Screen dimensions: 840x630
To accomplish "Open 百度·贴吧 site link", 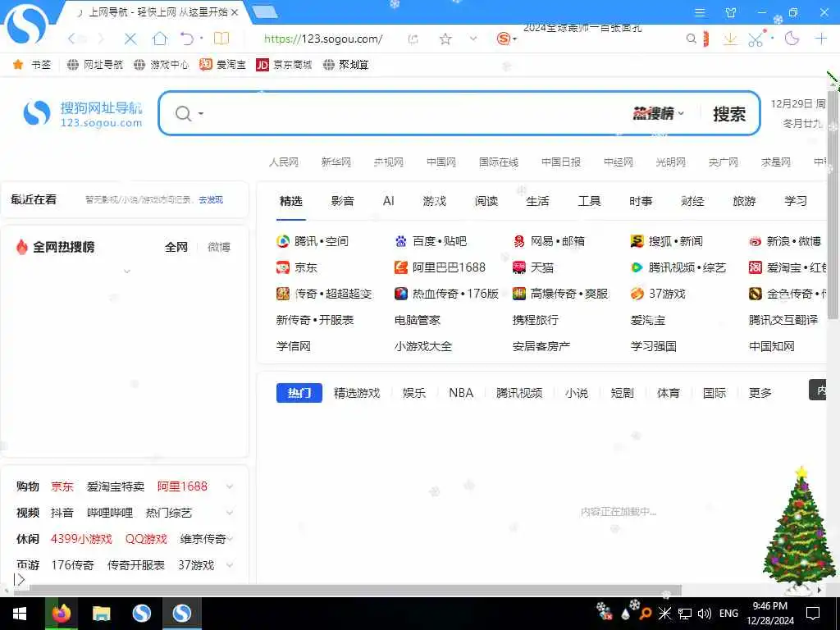I will [431, 241].
